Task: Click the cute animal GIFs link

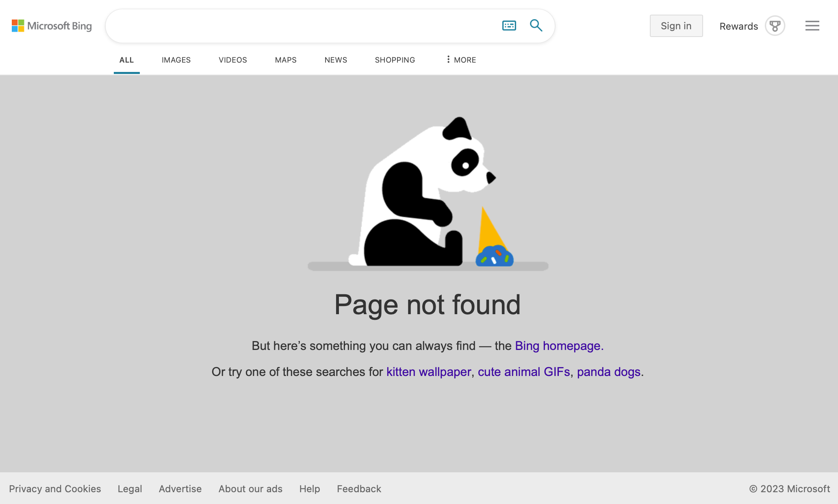Action: [524, 372]
